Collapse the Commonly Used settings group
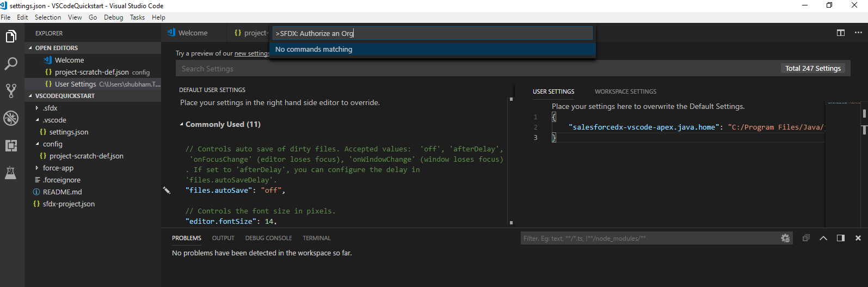 pyautogui.click(x=182, y=124)
